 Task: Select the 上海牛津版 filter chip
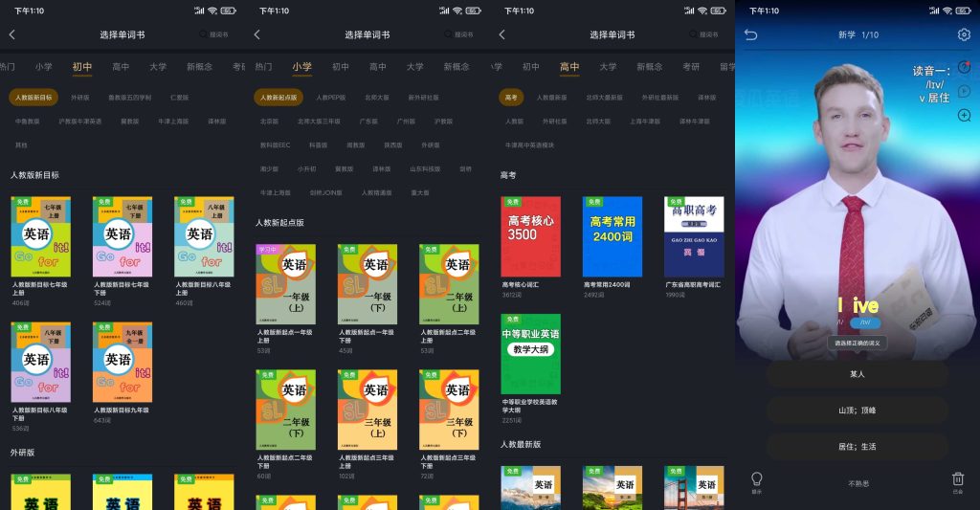click(645, 122)
